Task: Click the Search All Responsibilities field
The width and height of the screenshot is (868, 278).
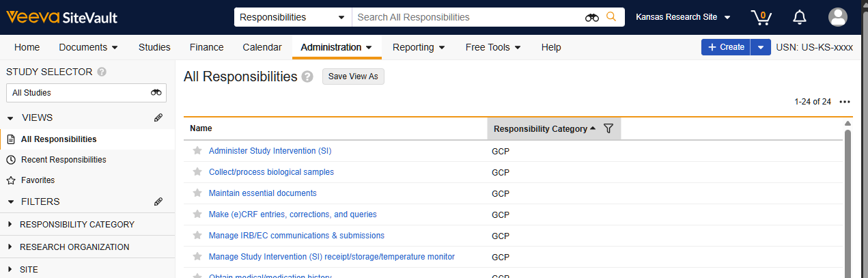Action: [468, 17]
